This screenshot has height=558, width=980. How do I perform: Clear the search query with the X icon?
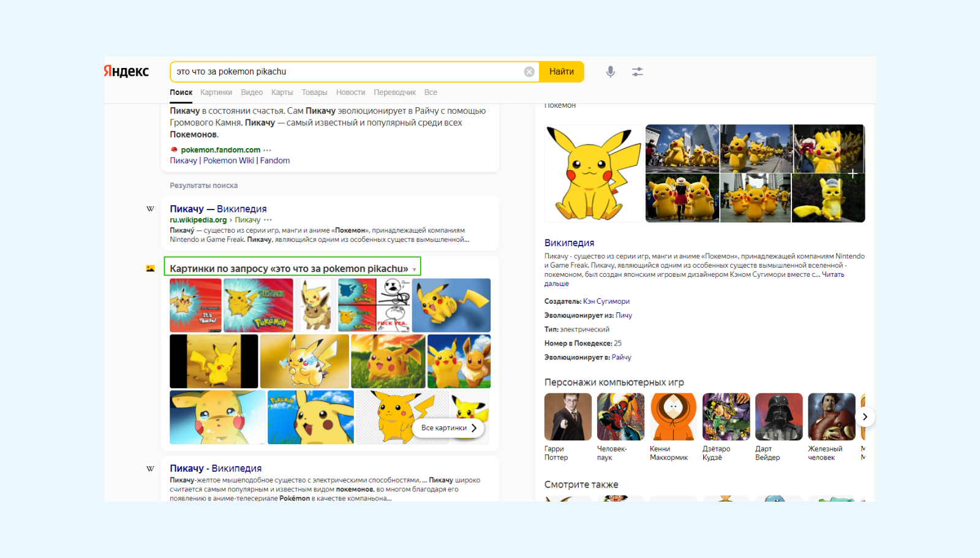click(529, 72)
